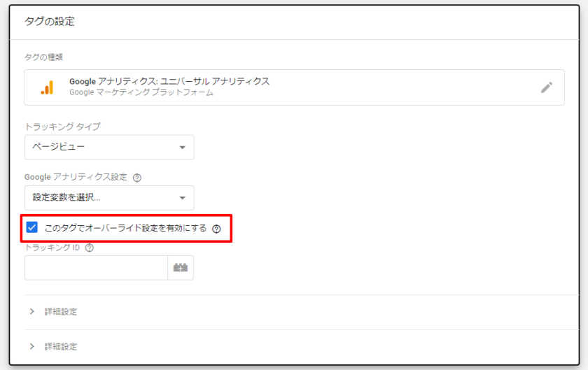
Task: Open help icon beside オーバーライド設定を有効にする
Action: pos(216,229)
